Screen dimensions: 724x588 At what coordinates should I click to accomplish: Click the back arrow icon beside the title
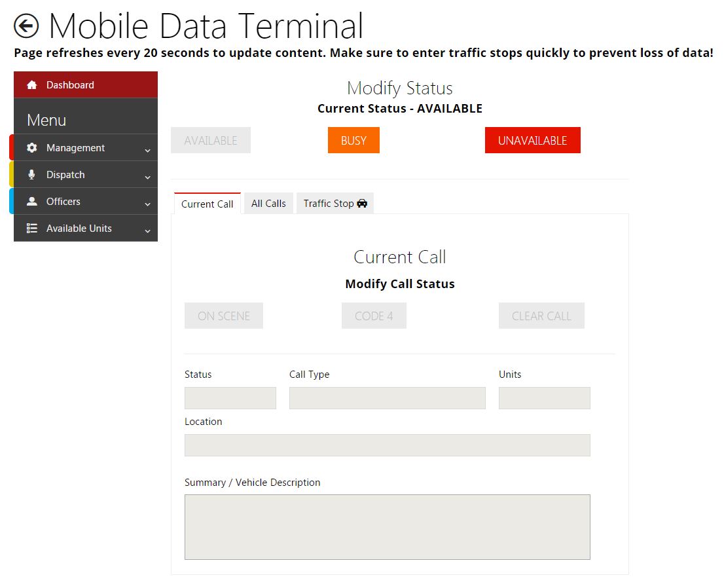pos(26,26)
